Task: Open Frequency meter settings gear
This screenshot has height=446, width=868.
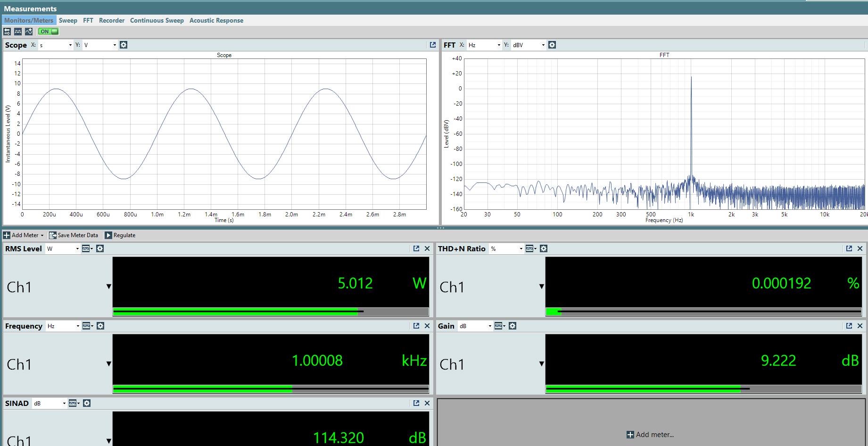Action: click(100, 326)
